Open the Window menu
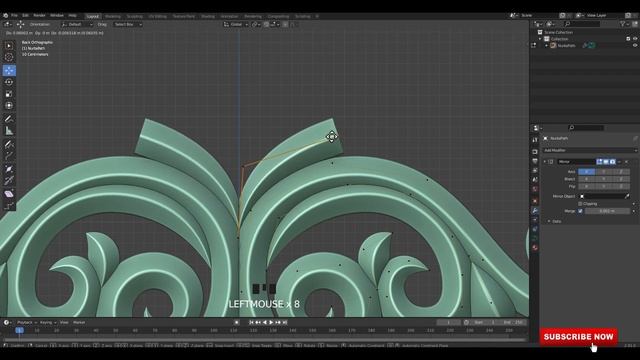Image resolution: width=640 pixels, height=360 pixels. [x=57, y=16]
